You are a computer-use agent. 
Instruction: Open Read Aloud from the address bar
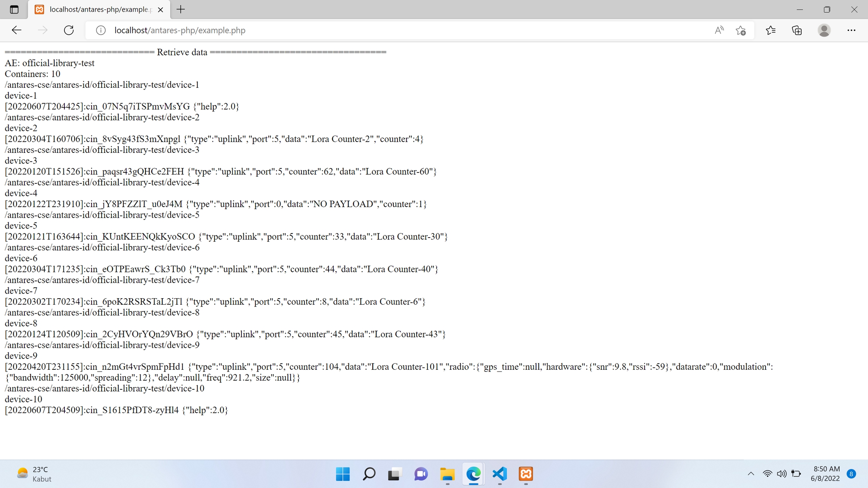tap(719, 30)
